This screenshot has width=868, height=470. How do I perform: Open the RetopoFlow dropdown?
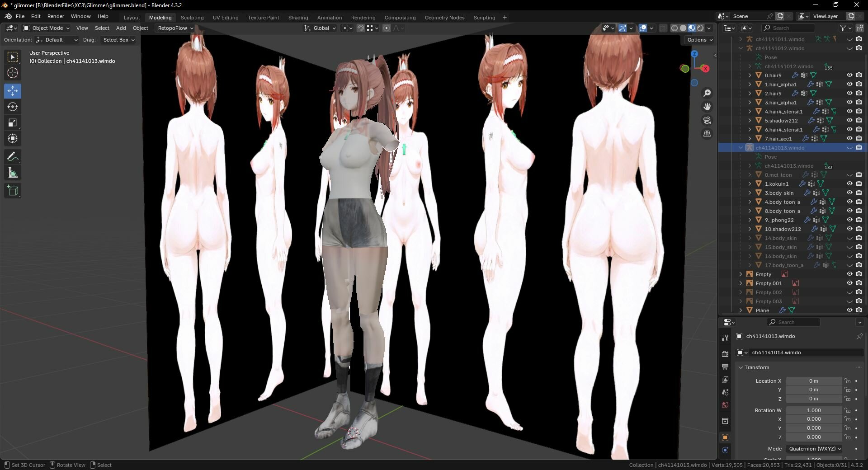[175, 28]
